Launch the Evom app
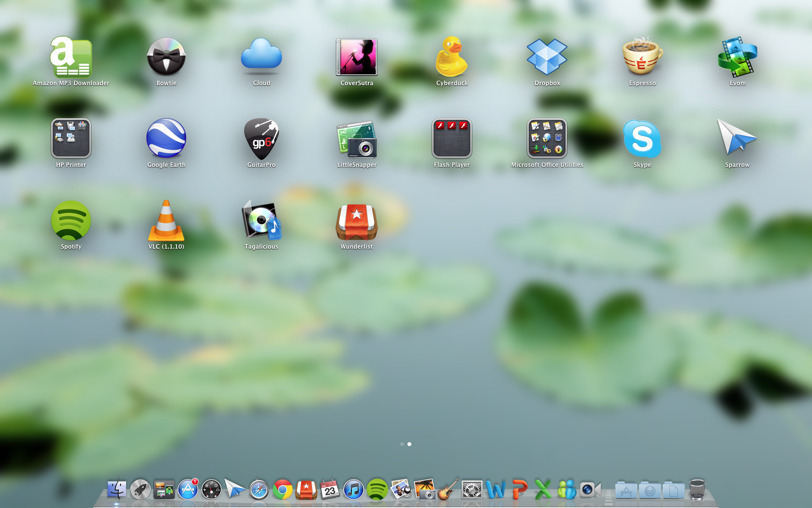The image size is (812, 508). pyautogui.click(x=738, y=57)
